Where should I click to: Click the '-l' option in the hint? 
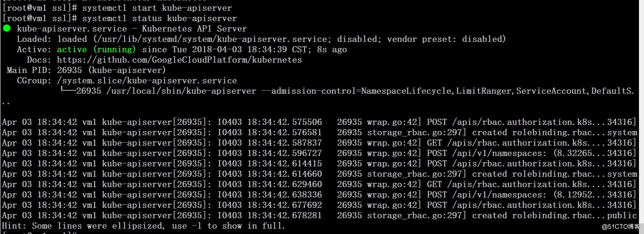[197, 226]
